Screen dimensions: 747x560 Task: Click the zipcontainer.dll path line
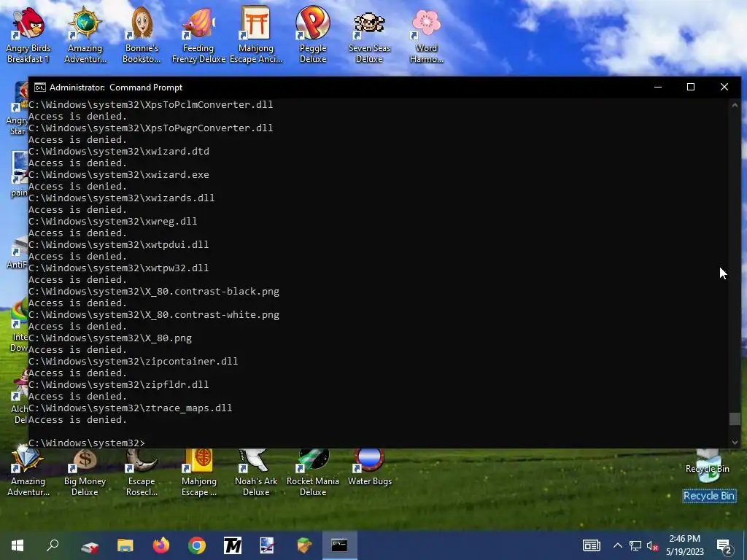133,362
